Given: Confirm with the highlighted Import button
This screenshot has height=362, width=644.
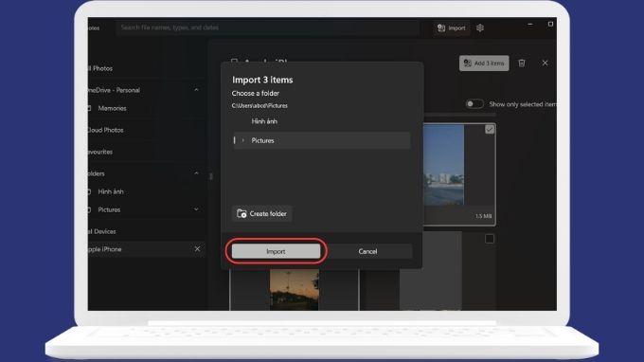Looking at the screenshot, I should pos(276,251).
